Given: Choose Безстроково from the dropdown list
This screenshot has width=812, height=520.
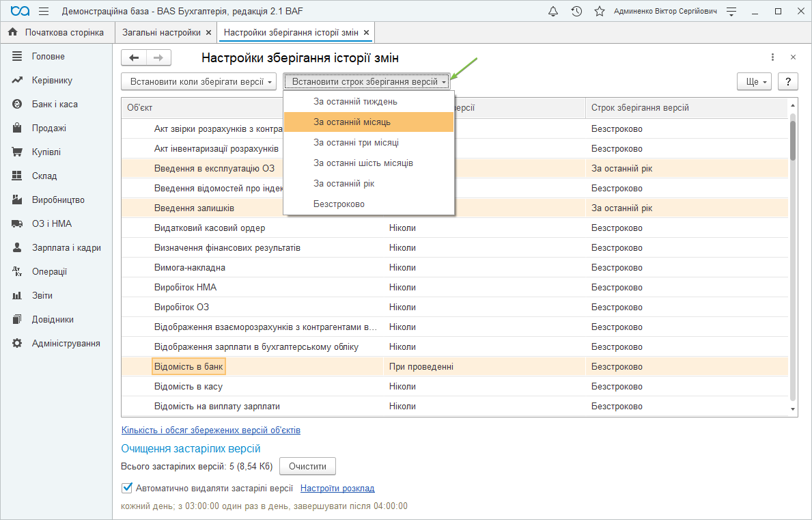Looking at the screenshot, I should tap(339, 204).
